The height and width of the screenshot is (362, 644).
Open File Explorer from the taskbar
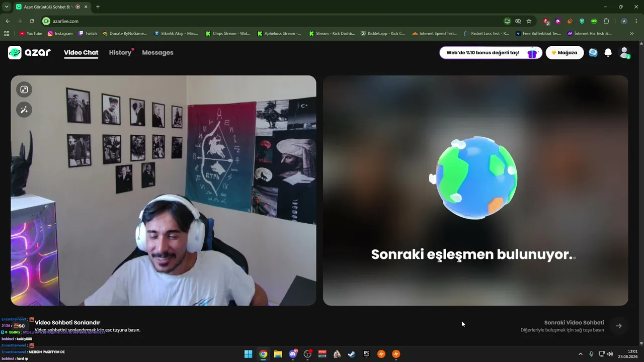tap(278, 354)
